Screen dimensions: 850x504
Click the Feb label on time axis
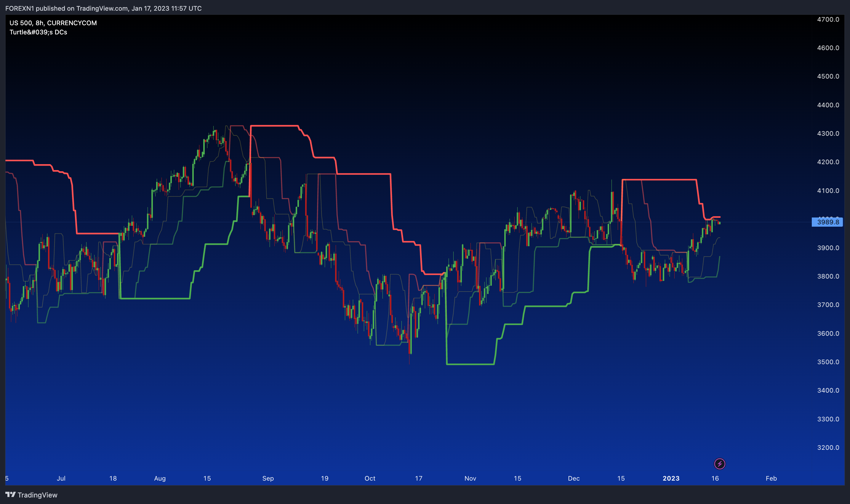tap(771, 479)
